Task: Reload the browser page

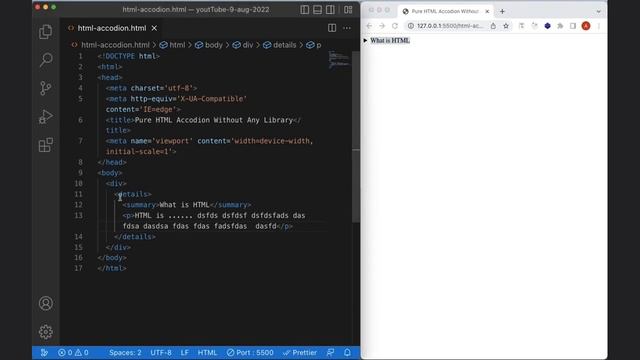Action: 395,26
